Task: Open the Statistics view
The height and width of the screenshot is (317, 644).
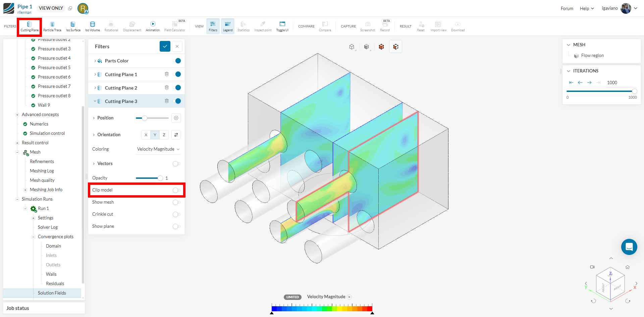Action: 244,27
